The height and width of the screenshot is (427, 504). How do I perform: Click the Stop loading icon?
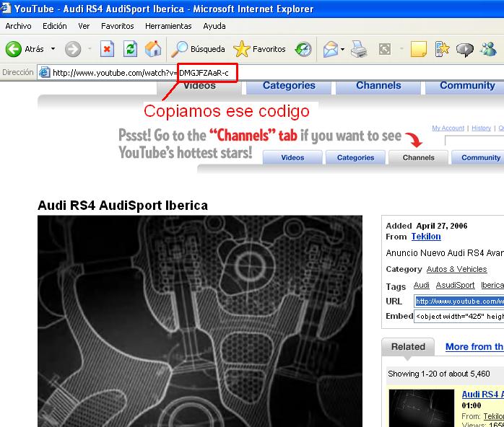click(x=107, y=49)
